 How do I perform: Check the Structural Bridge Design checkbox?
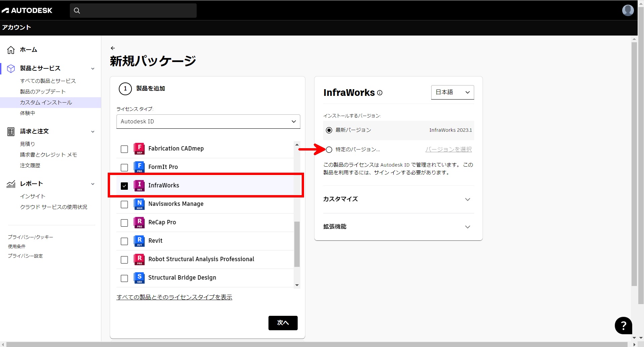coord(124,278)
